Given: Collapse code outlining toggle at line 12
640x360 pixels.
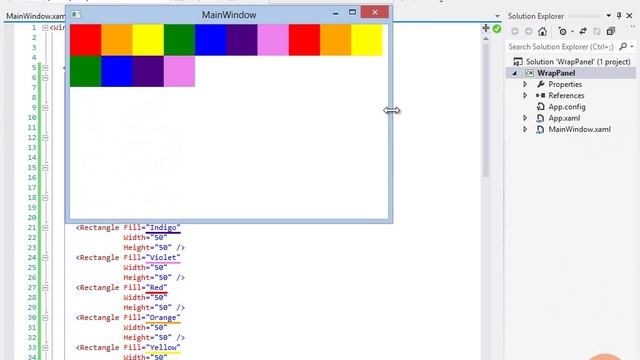Looking at the screenshot, I should click(x=45, y=138).
